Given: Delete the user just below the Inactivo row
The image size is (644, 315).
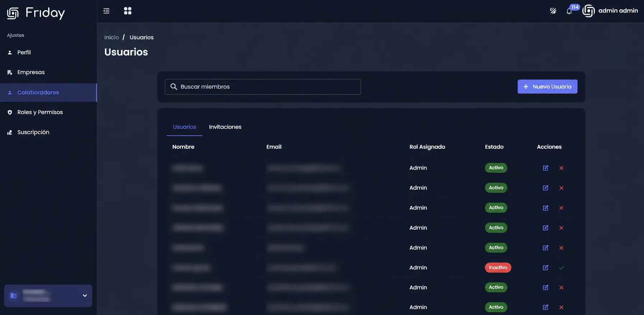Looking at the screenshot, I should pos(561,287).
